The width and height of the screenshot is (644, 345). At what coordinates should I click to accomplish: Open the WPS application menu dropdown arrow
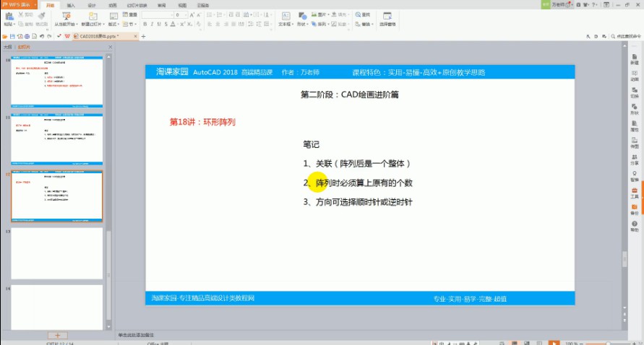pos(35,5)
